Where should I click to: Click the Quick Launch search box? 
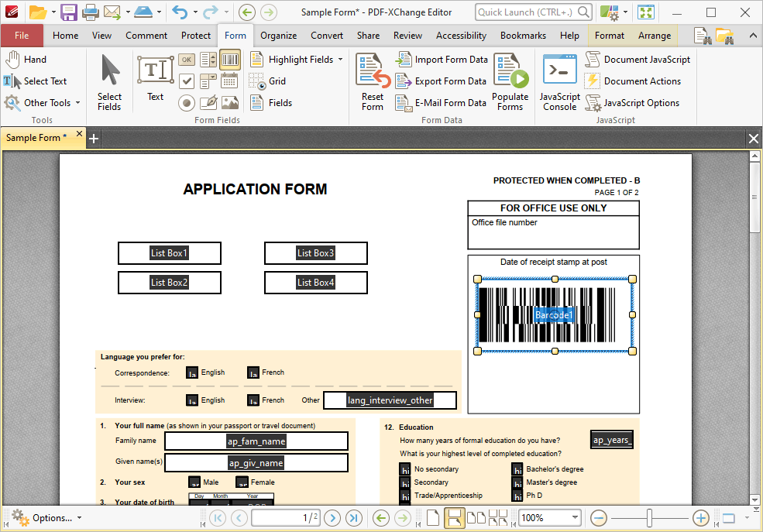click(x=533, y=12)
